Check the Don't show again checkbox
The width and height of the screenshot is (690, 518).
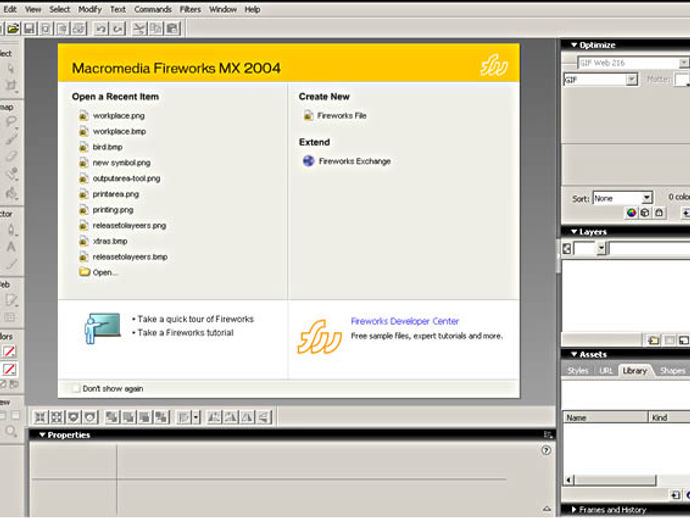[76, 389]
